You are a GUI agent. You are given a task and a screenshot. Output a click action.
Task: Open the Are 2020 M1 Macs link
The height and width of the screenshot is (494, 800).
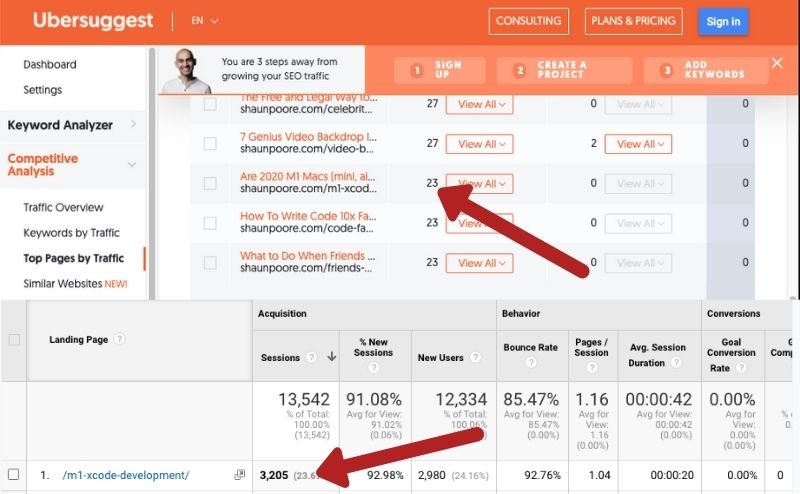click(308, 177)
